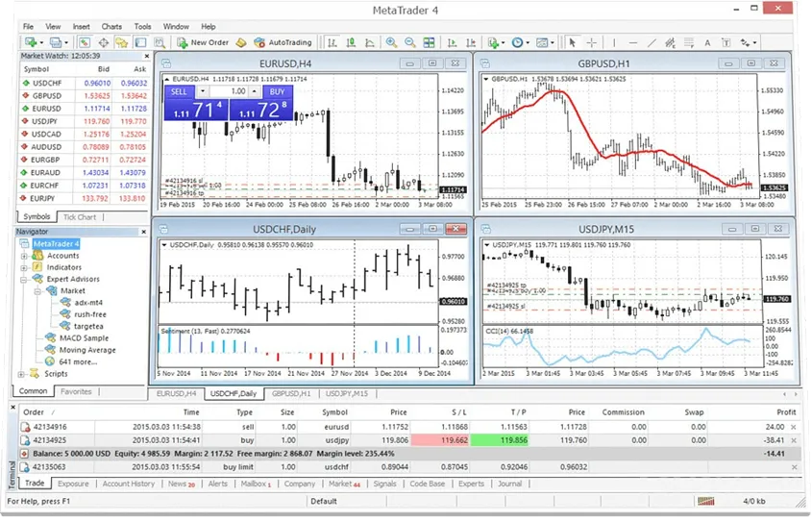Click the SELL button on EURUSD chart
Viewport: 812px width, 522px height.
click(x=179, y=91)
